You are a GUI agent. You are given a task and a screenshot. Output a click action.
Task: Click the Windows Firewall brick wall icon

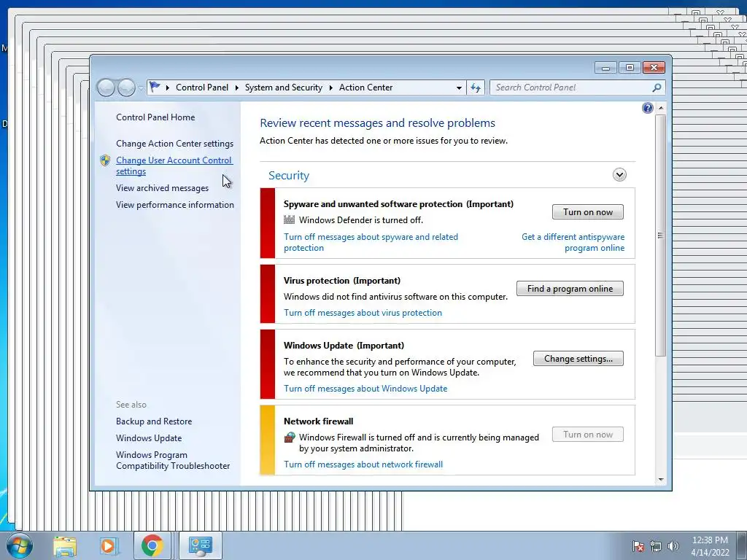pyautogui.click(x=289, y=437)
